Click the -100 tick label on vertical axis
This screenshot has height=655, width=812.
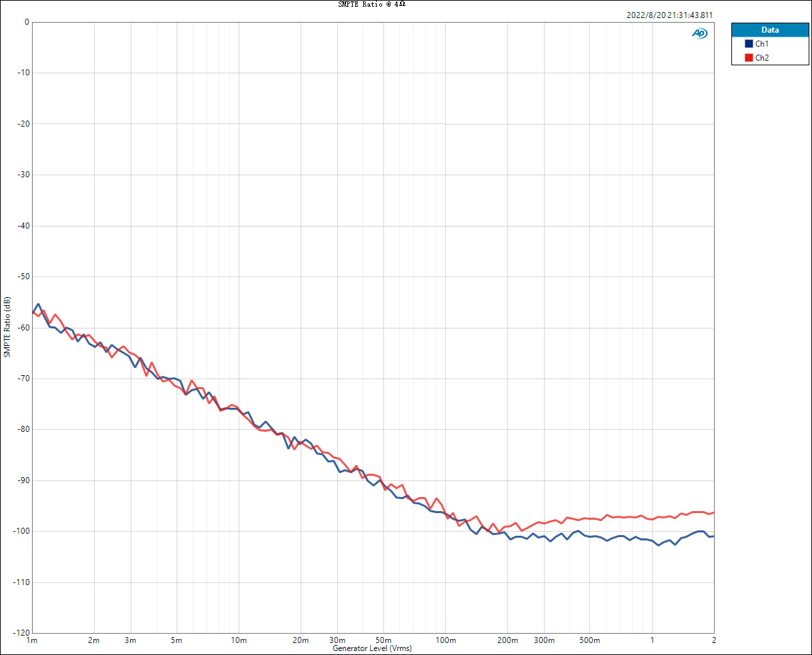(21, 532)
